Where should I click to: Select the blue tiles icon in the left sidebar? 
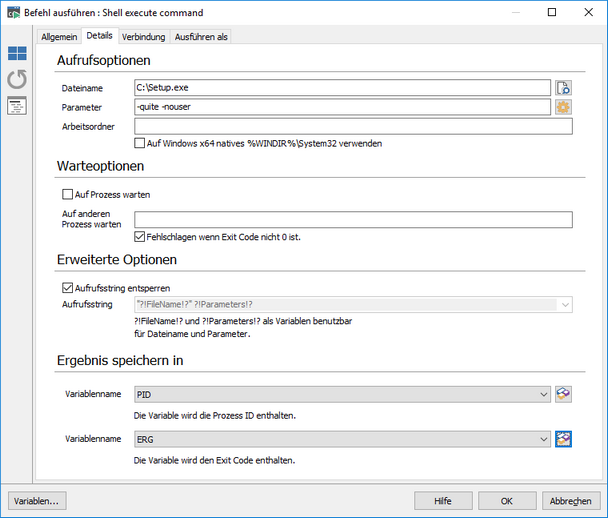(17, 53)
